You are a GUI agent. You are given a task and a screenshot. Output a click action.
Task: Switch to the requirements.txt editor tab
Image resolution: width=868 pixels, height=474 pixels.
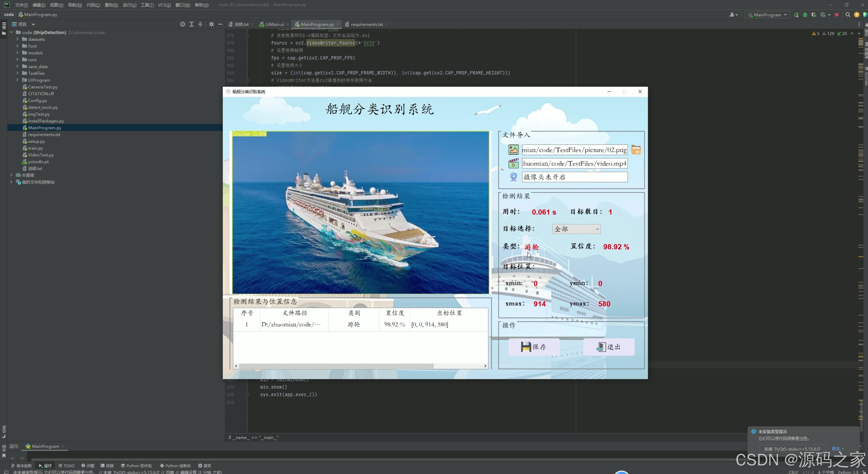366,24
